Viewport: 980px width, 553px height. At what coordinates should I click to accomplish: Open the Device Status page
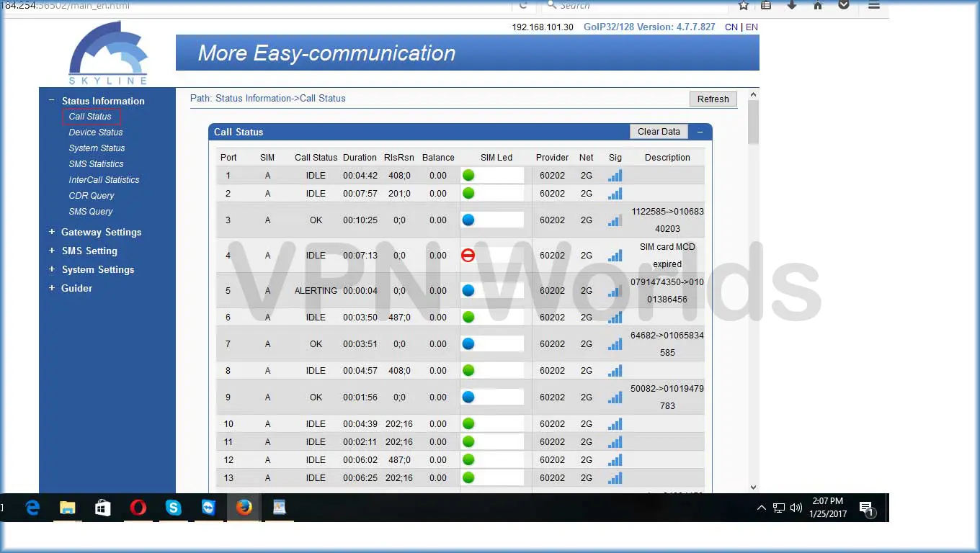point(94,132)
